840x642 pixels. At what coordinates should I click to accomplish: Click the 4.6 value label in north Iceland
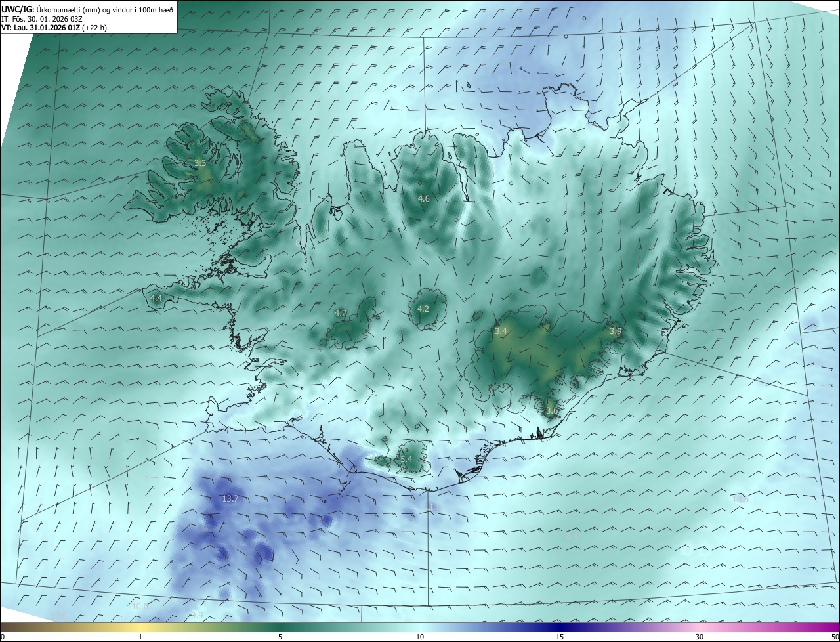[x=423, y=198]
